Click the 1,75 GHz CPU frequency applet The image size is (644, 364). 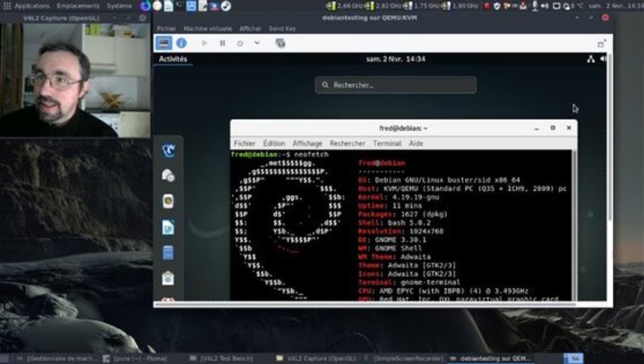422,6
